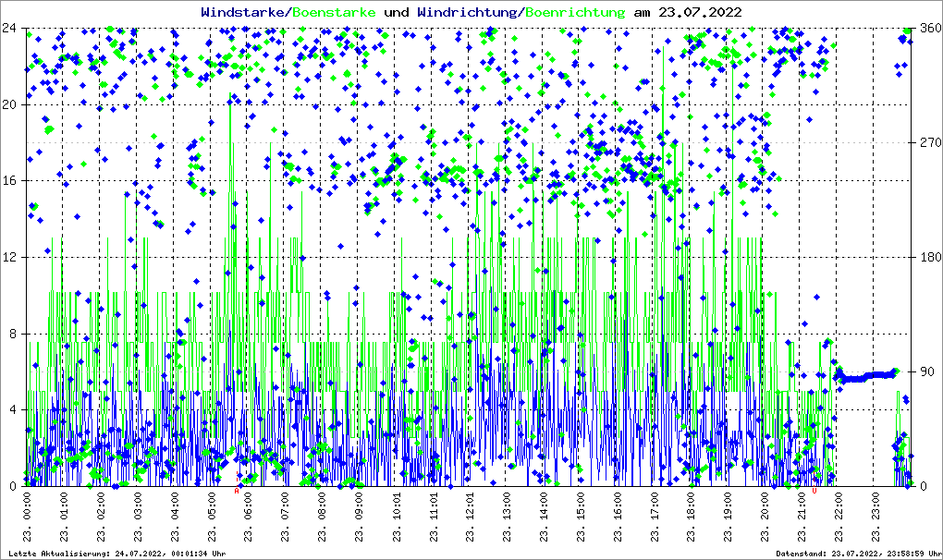Click the "23. 00:00" time axis label
Image resolution: width=943 pixels, height=560 pixels.
coord(27,517)
